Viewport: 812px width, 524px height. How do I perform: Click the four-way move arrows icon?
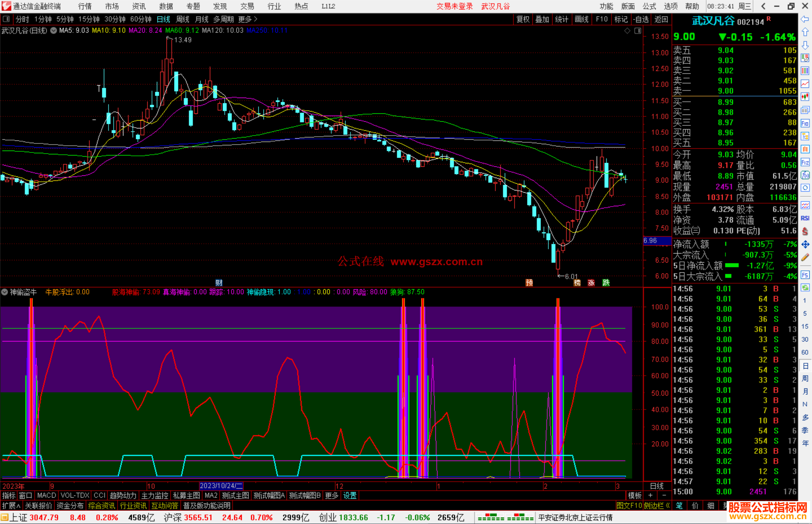coord(805,245)
